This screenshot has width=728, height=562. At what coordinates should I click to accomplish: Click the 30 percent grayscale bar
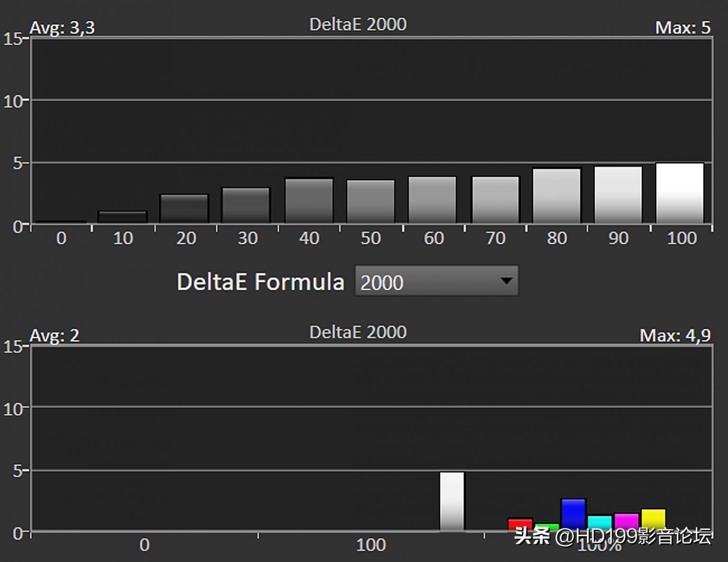click(x=246, y=205)
